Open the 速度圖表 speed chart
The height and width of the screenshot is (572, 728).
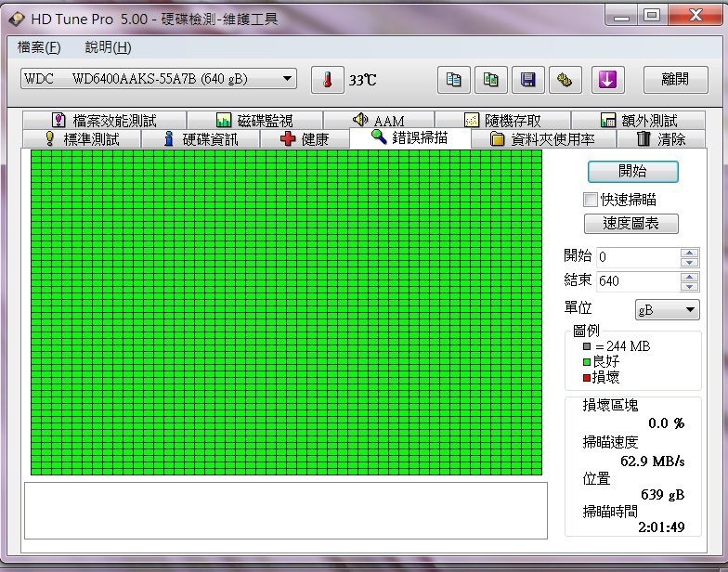(x=631, y=224)
